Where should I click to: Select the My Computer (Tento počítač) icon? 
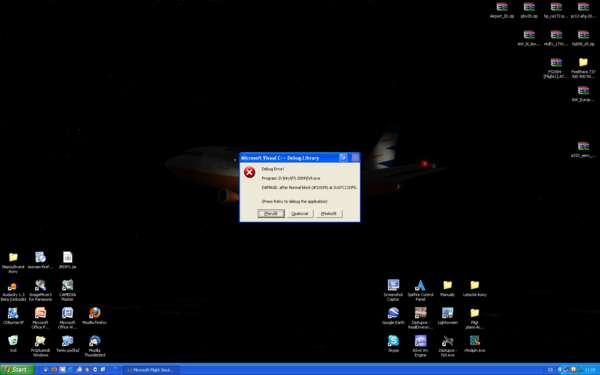(67, 344)
